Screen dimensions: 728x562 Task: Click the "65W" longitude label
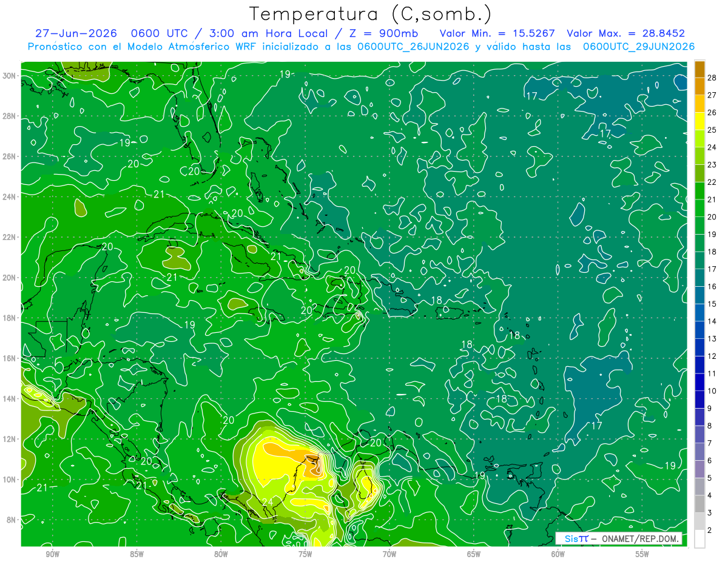pos(474,554)
